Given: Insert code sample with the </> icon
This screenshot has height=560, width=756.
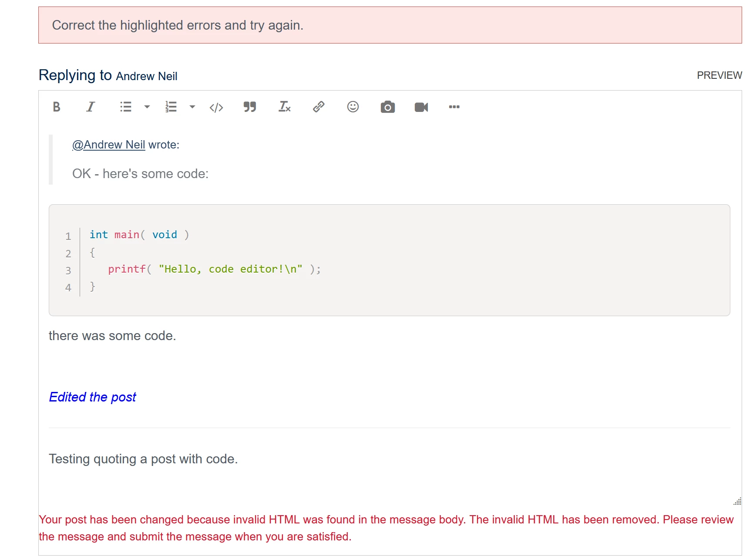Looking at the screenshot, I should click(x=216, y=107).
